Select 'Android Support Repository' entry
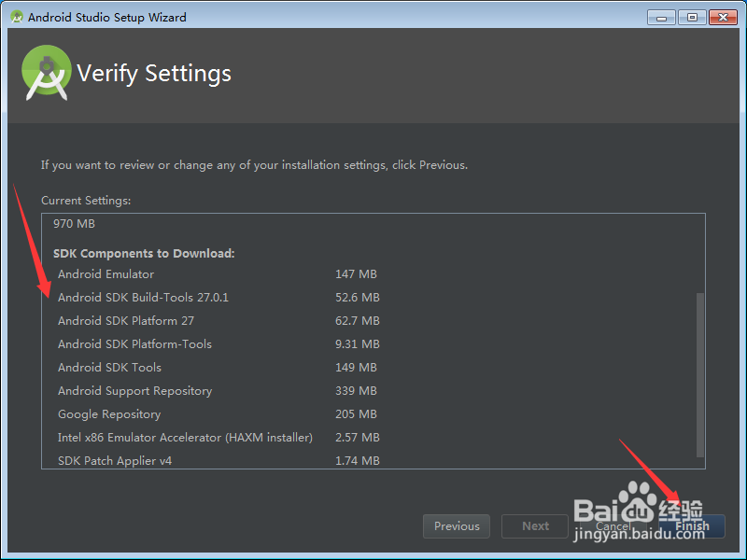This screenshot has width=747, height=560. point(134,391)
